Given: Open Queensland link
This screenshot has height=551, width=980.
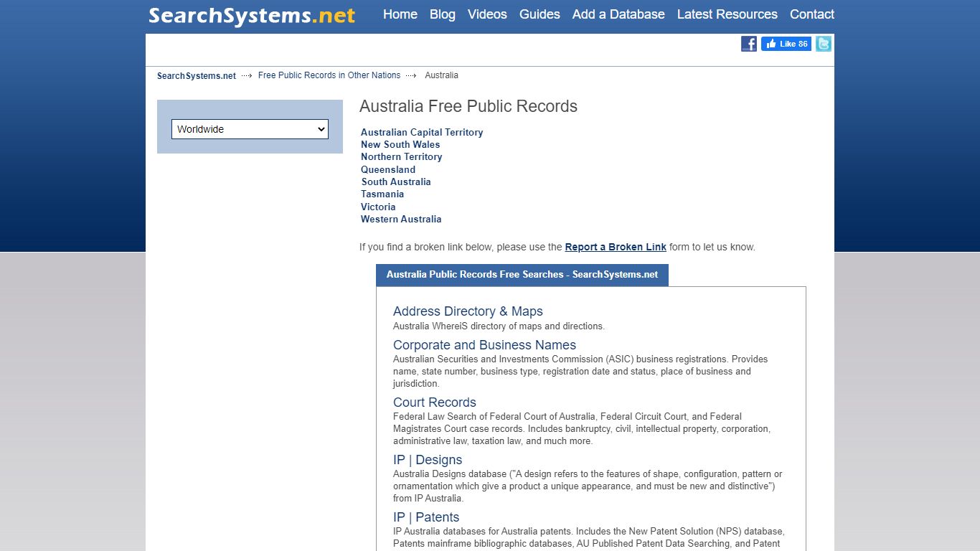Looking at the screenshot, I should (388, 169).
